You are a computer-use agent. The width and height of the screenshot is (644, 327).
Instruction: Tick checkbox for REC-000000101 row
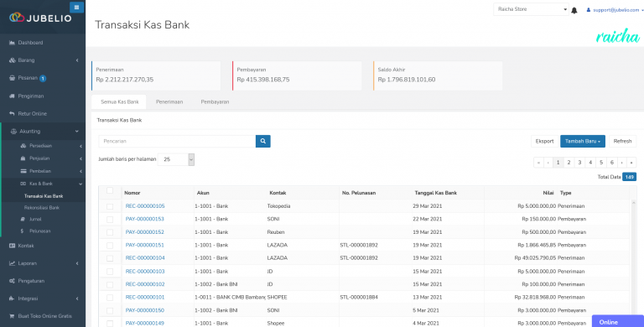coord(110,298)
